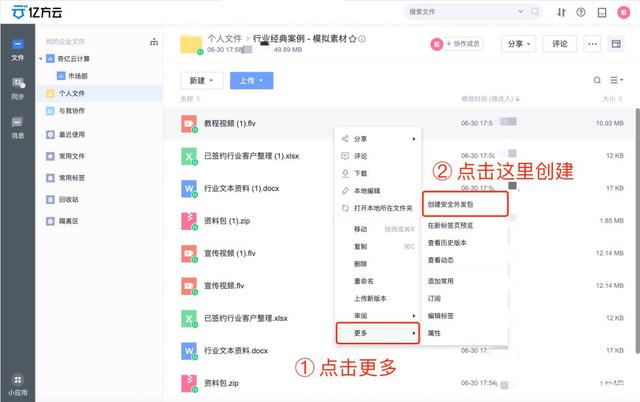The width and height of the screenshot is (640, 402).
Task: Choose 下载 in the context menu
Action: (378, 173)
